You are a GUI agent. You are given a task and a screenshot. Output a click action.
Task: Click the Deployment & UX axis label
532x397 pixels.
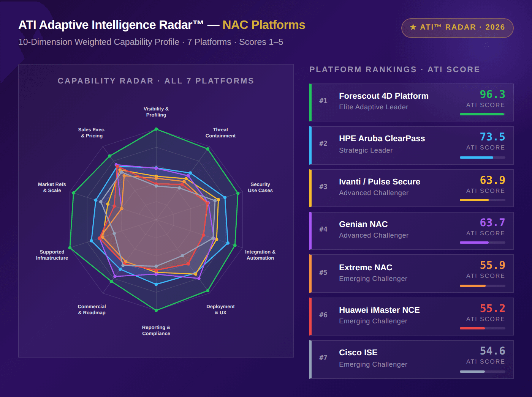[x=220, y=310]
